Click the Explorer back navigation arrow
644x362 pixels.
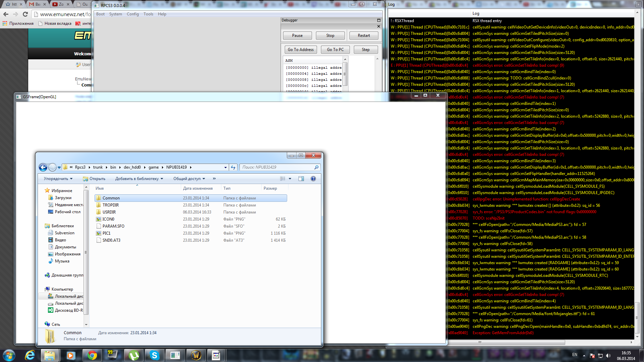coord(43,167)
